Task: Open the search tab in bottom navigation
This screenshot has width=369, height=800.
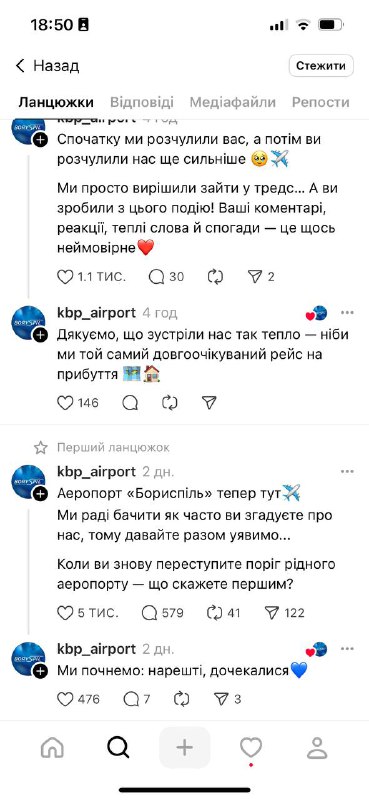Action: pos(118,748)
